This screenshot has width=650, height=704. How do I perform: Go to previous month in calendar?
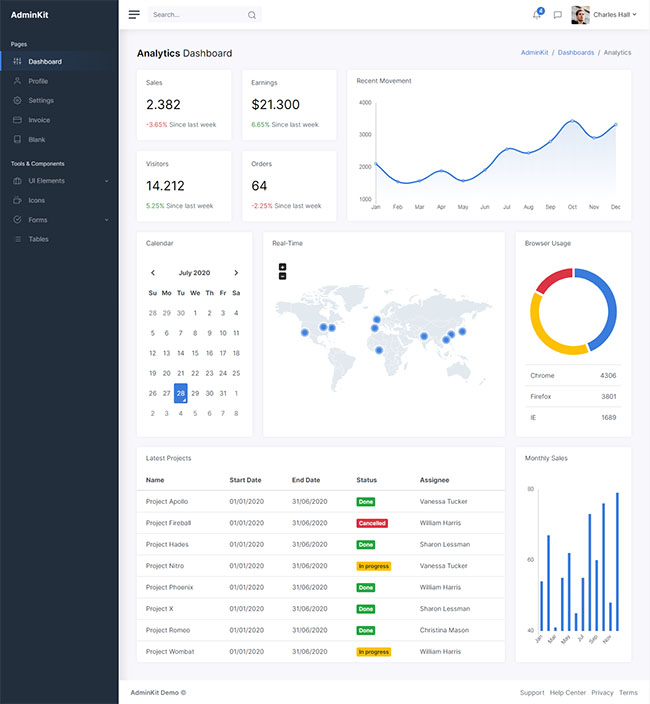[x=153, y=272]
